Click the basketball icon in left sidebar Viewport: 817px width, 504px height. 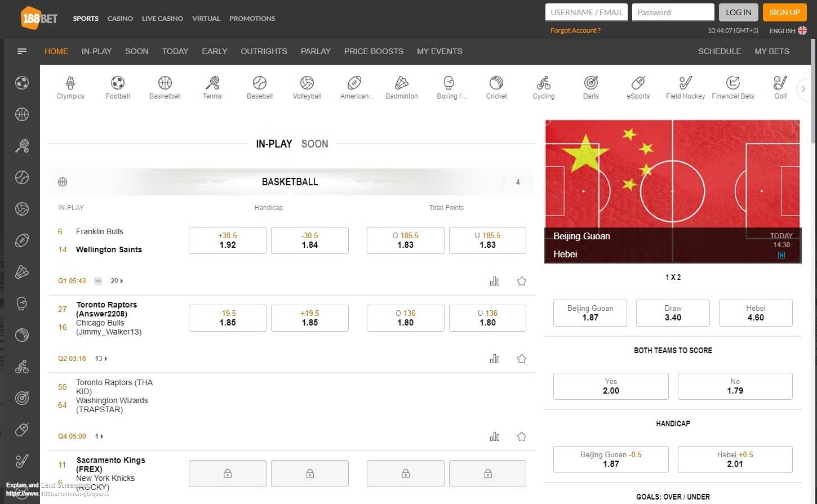point(22,114)
